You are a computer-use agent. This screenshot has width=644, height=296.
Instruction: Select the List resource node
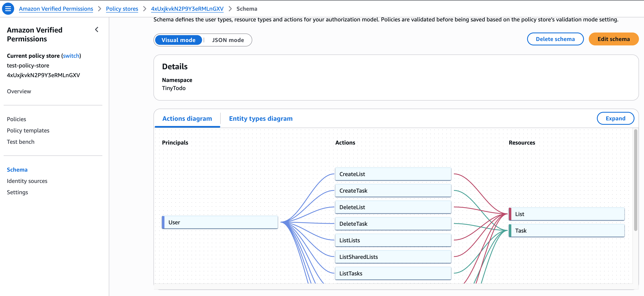567,214
